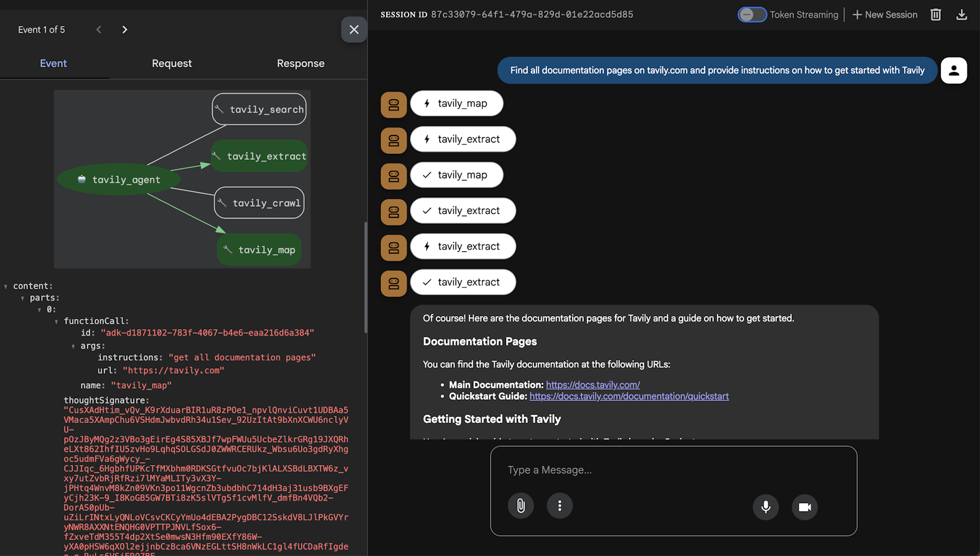The width and height of the screenshot is (980, 556).
Task: Click the video camera icon
Action: 805,507
